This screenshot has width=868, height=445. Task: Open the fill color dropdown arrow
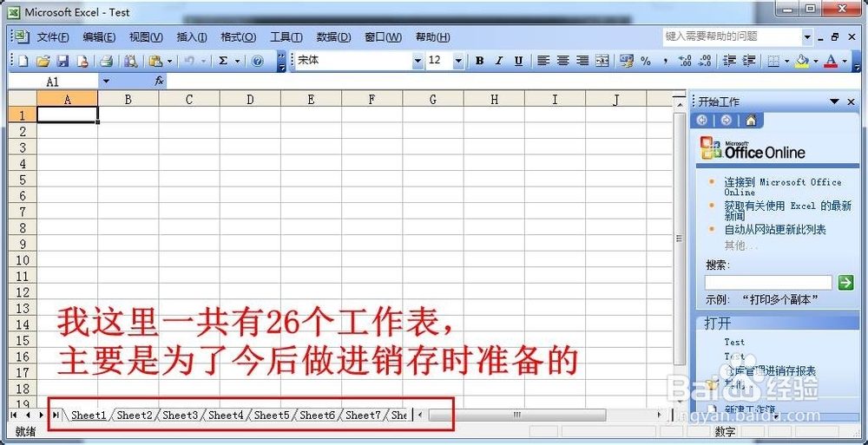(x=815, y=61)
